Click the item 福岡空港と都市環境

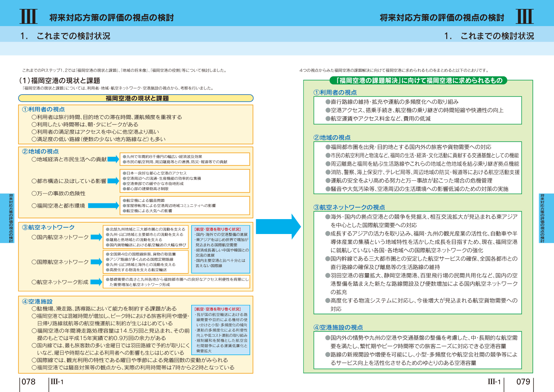point(59,206)
